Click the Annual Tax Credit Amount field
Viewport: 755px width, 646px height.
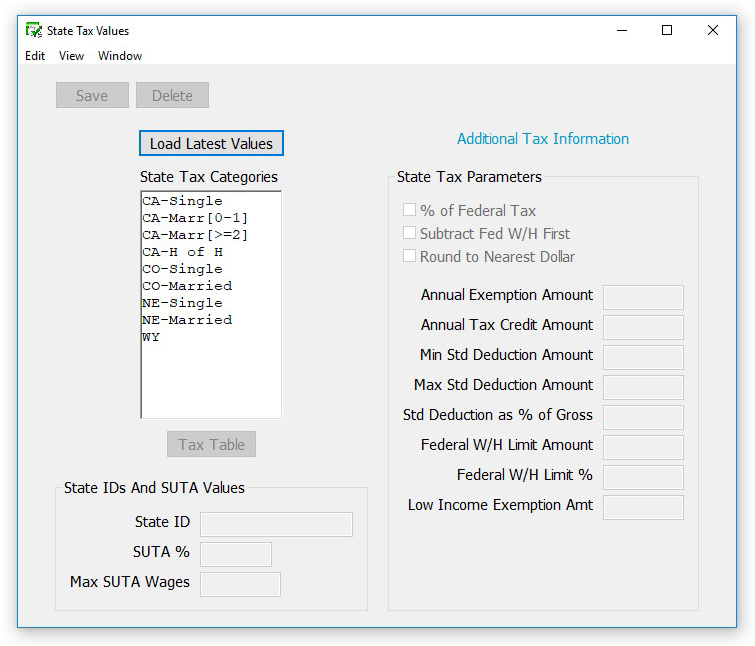[x=643, y=327]
